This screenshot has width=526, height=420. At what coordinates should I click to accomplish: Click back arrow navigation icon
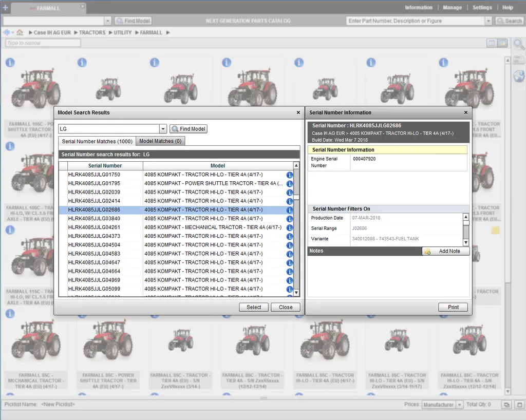click(6, 32)
